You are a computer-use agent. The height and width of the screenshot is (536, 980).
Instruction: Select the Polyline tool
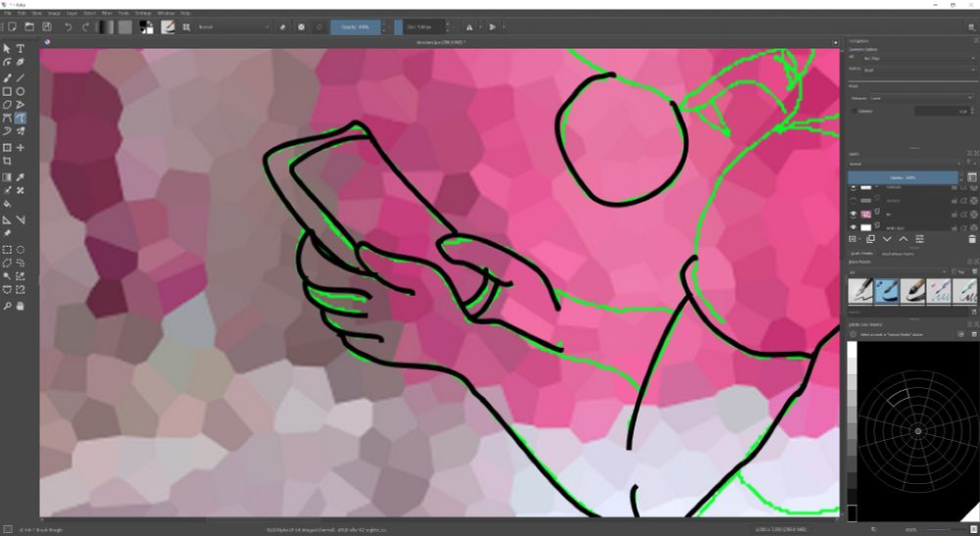click(20, 105)
